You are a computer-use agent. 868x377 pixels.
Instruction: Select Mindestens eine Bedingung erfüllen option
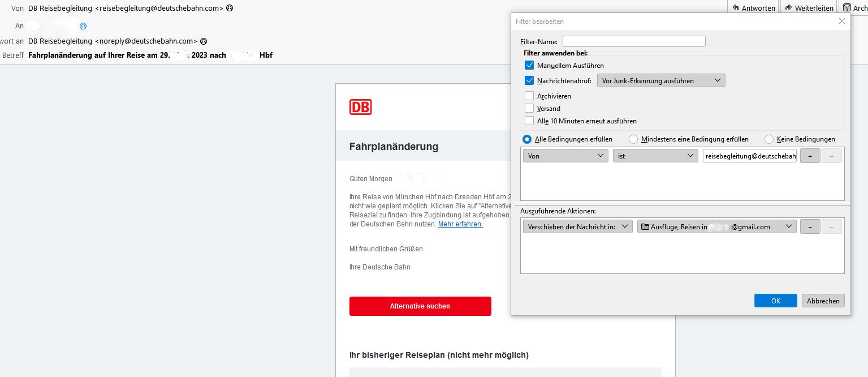pos(633,139)
